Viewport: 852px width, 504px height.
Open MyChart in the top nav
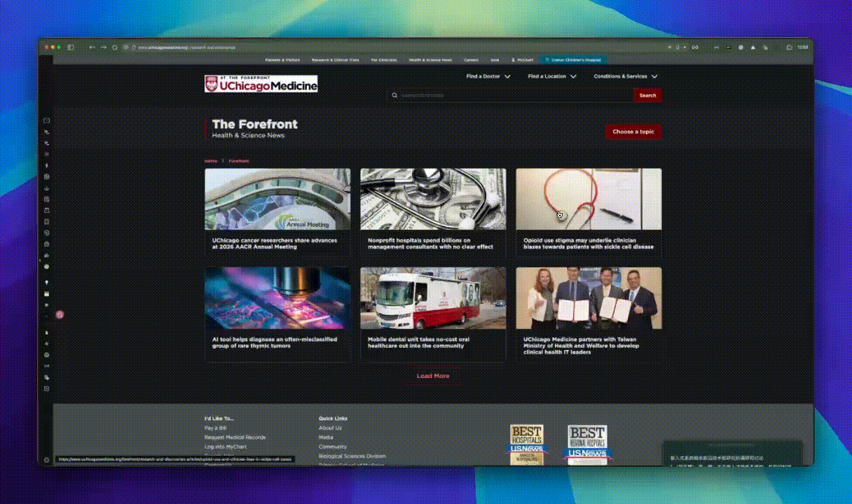523,60
